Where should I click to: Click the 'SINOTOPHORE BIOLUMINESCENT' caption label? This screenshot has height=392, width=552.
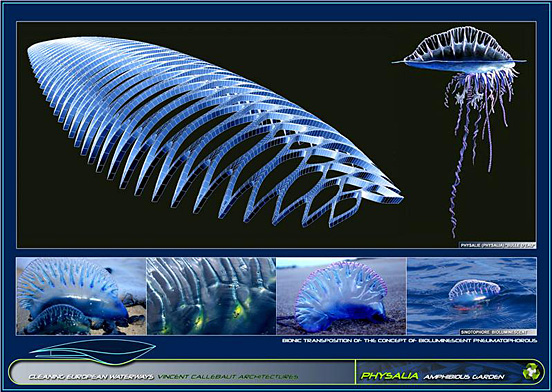pos(498,332)
